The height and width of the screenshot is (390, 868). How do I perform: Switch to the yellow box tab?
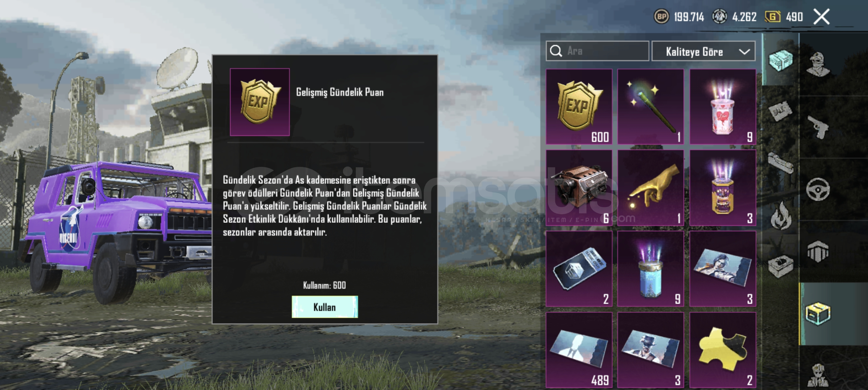coord(818,313)
